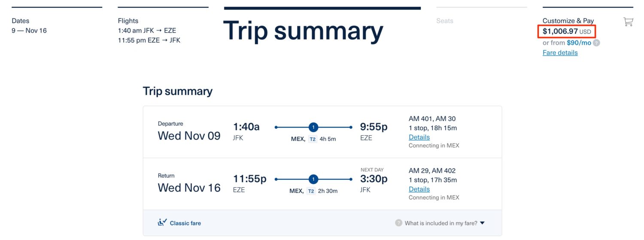Select the departure stop circle marker
This screenshot has height=240, width=644.
[x=313, y=127]
